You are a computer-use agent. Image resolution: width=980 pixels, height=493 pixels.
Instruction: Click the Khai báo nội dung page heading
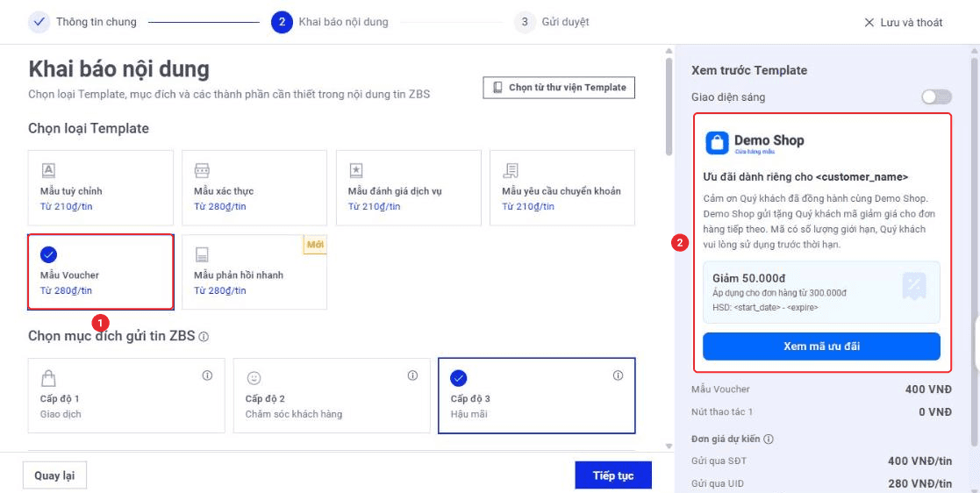(118, 70)
